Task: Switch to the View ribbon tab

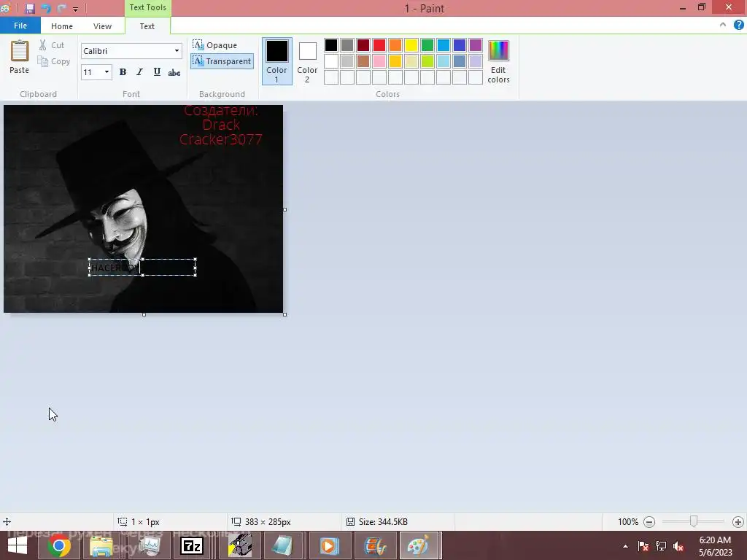Action: 102,26
